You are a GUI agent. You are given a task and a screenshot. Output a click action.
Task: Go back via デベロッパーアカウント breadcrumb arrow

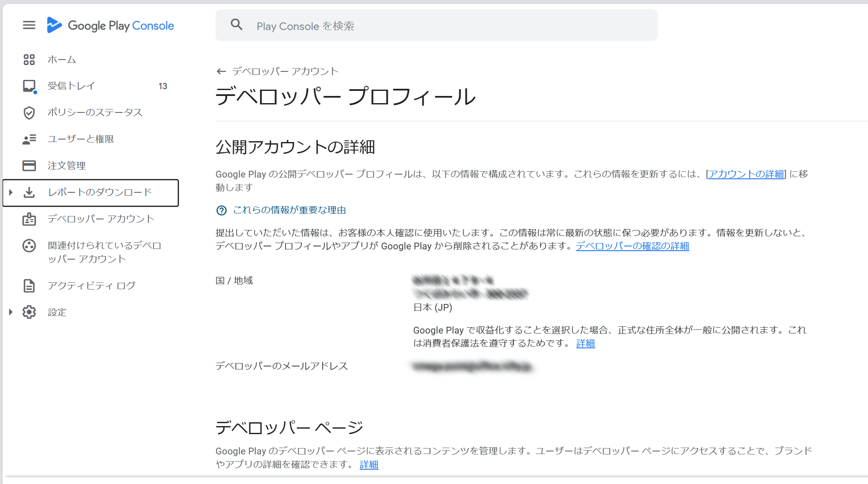click(221, 71)
